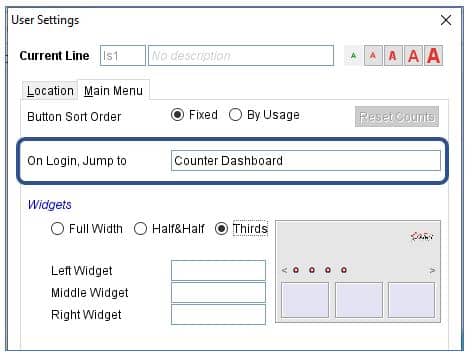Choose Thirds widget layout

[241, 229]
